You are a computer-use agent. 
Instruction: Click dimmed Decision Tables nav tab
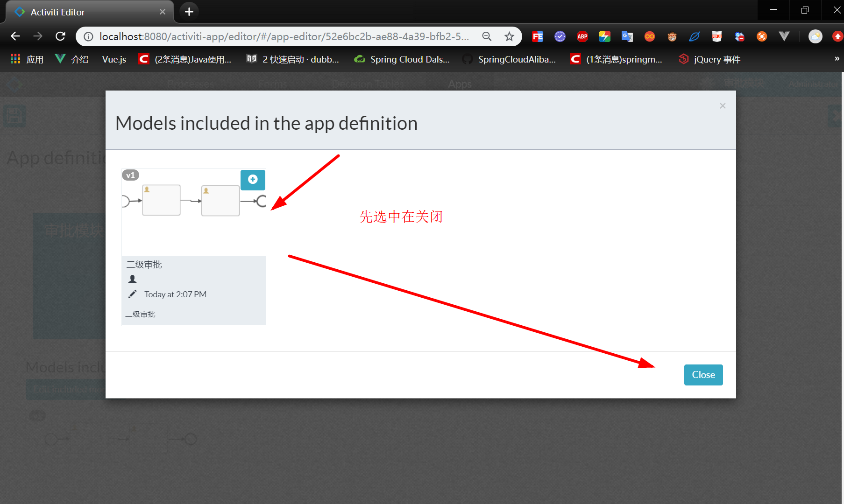[368, 84]
